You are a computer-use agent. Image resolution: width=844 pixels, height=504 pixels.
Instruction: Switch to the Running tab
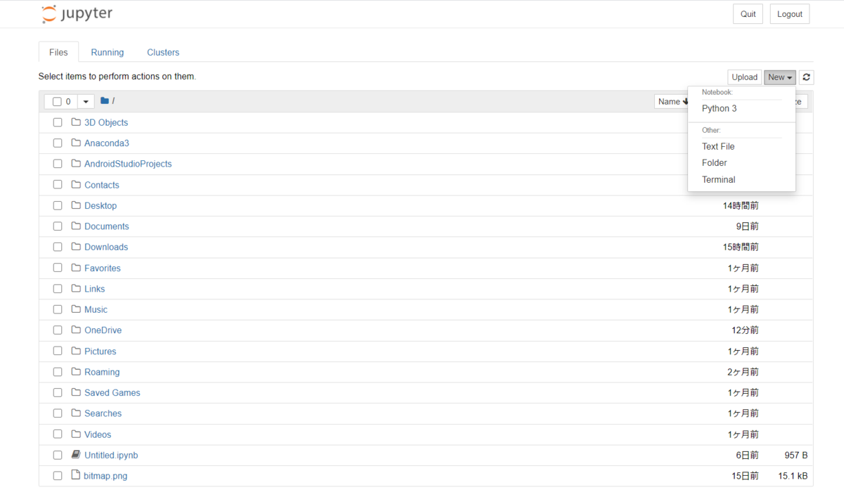107,52
